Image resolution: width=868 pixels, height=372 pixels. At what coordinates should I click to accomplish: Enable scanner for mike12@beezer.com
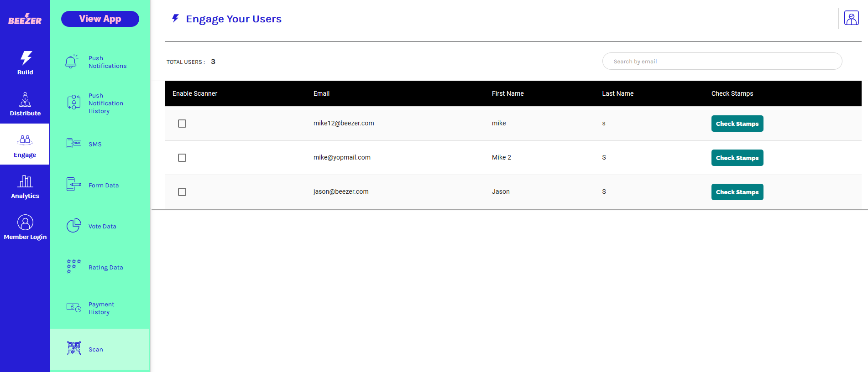(x=182, y=124)
